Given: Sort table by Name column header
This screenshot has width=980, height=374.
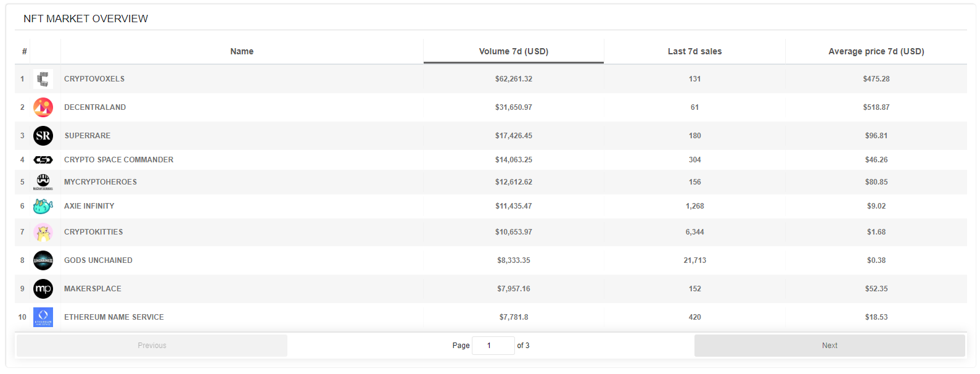Looking at the screenshot, I should click(242, 51).
